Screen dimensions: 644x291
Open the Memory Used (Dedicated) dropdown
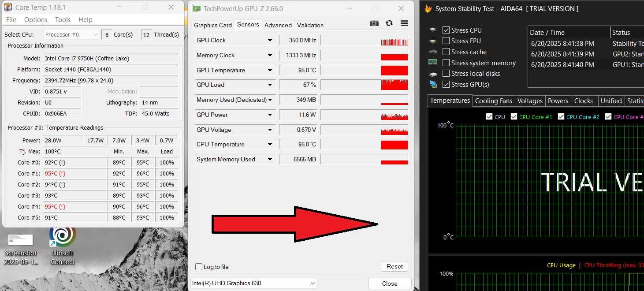click(270, 100)
